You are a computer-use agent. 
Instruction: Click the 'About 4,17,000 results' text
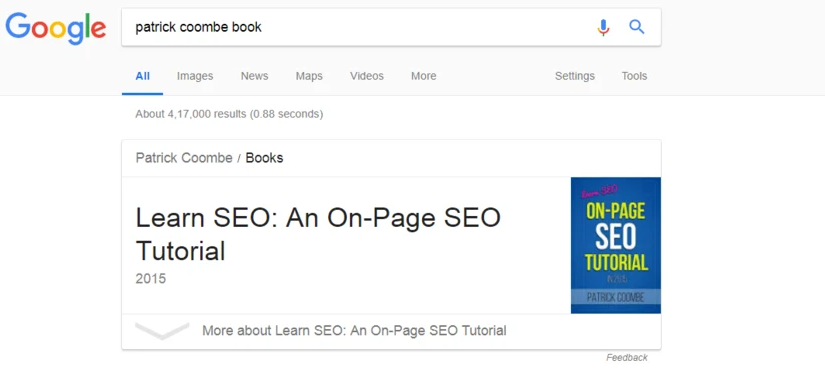pyautogui.click(x=229, y=114)
